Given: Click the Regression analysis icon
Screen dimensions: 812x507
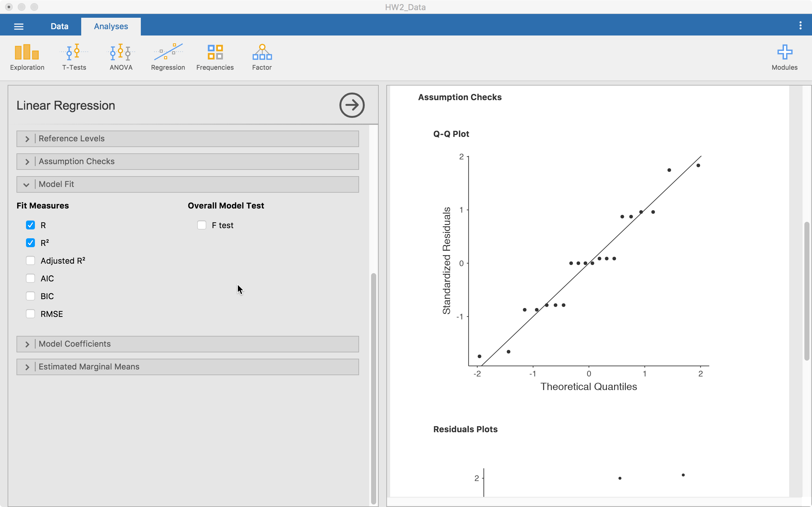Looking at the screenshot, I should pyautogui.click(x=168, y=56).
